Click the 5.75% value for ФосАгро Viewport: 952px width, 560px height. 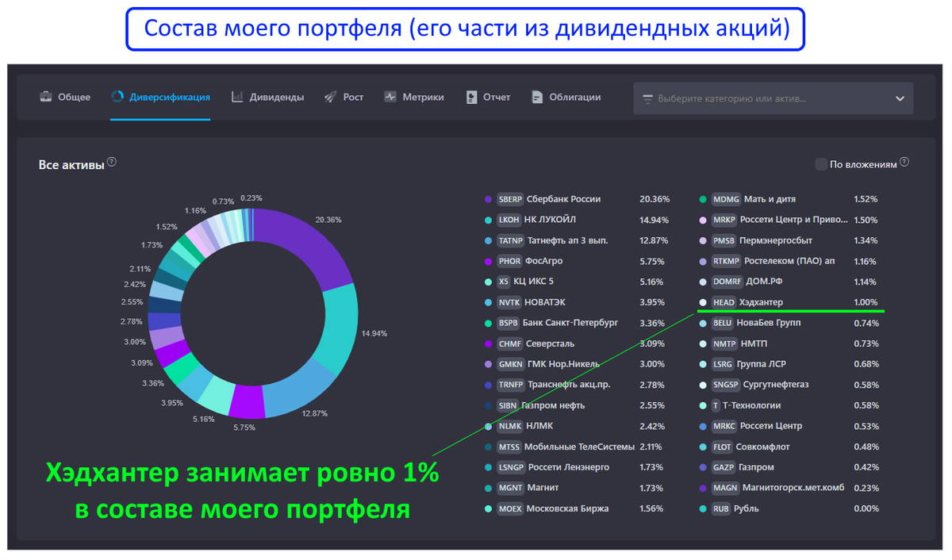[x=651, y=261]
